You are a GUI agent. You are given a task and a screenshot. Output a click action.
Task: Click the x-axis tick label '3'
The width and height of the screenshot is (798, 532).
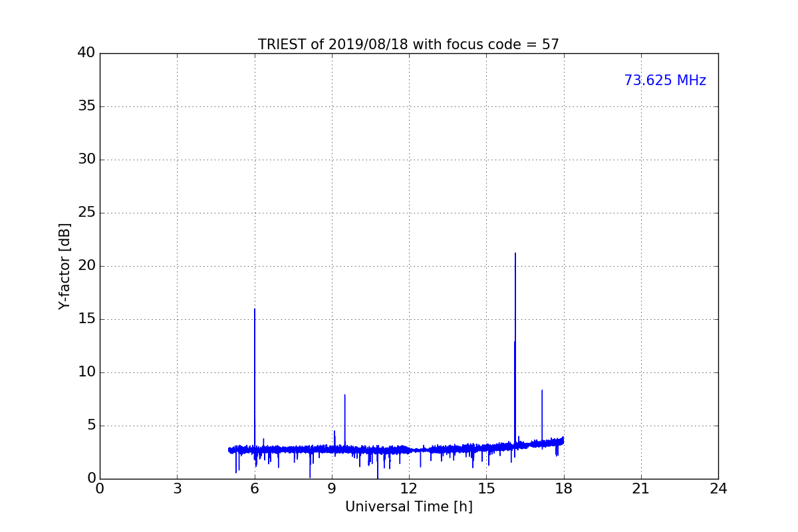point(177,489)
